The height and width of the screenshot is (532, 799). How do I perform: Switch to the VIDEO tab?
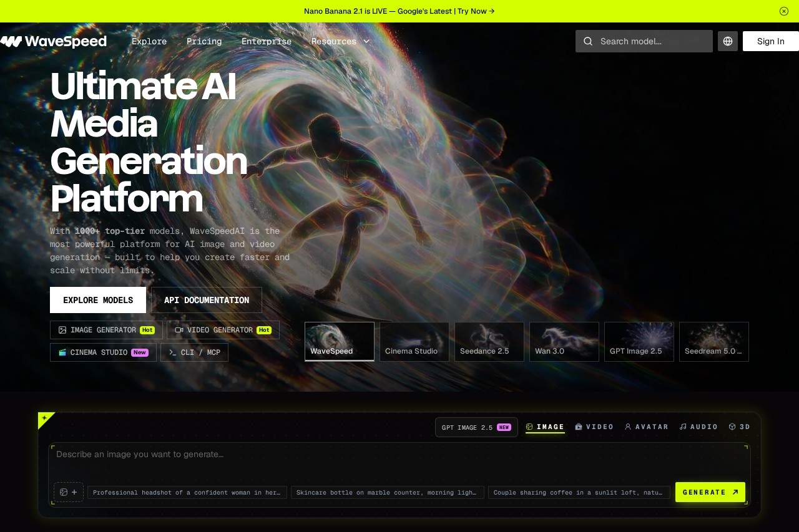[x=594, y=427]
